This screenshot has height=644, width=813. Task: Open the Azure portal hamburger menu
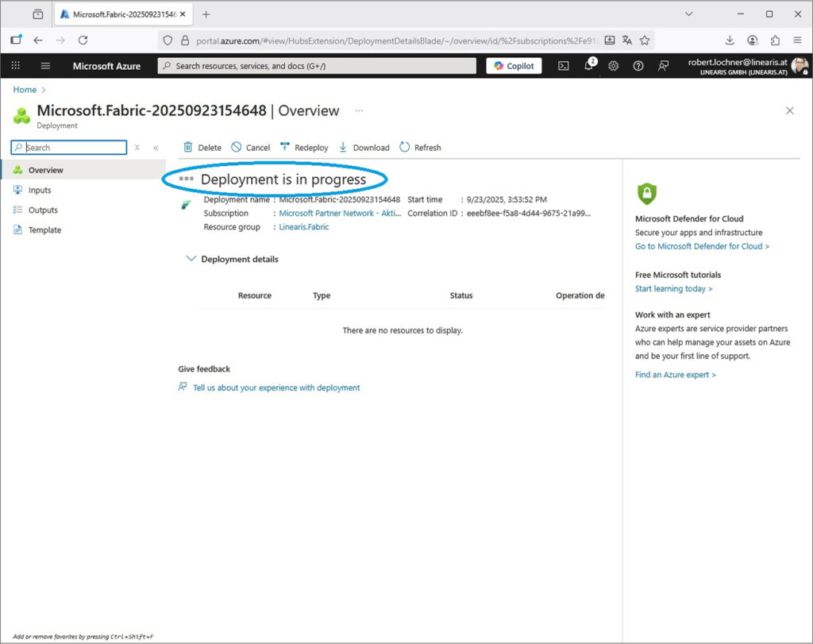coord(45,66)
